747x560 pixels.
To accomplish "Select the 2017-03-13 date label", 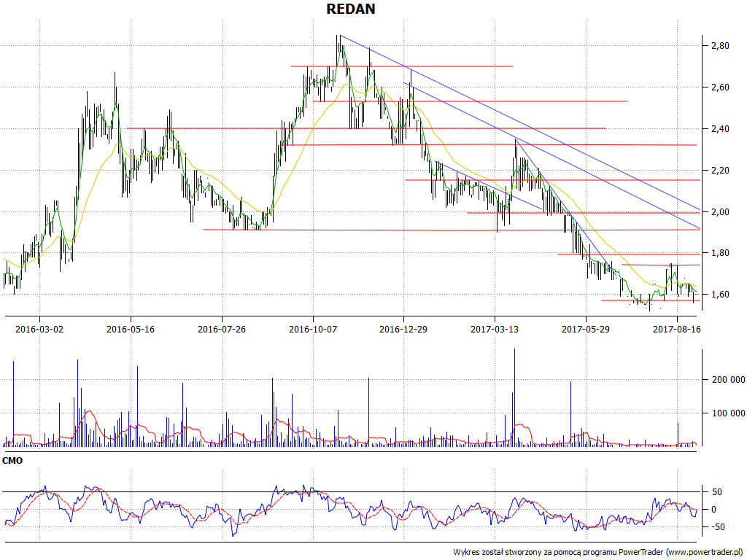I will 495,329.
